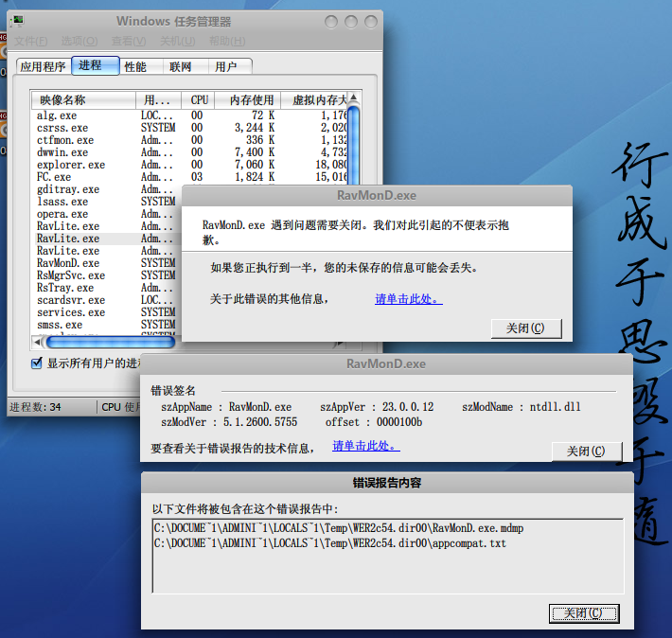
Task: Click the 进程数: 34 status bar entry
Action: tap(36, 407)
